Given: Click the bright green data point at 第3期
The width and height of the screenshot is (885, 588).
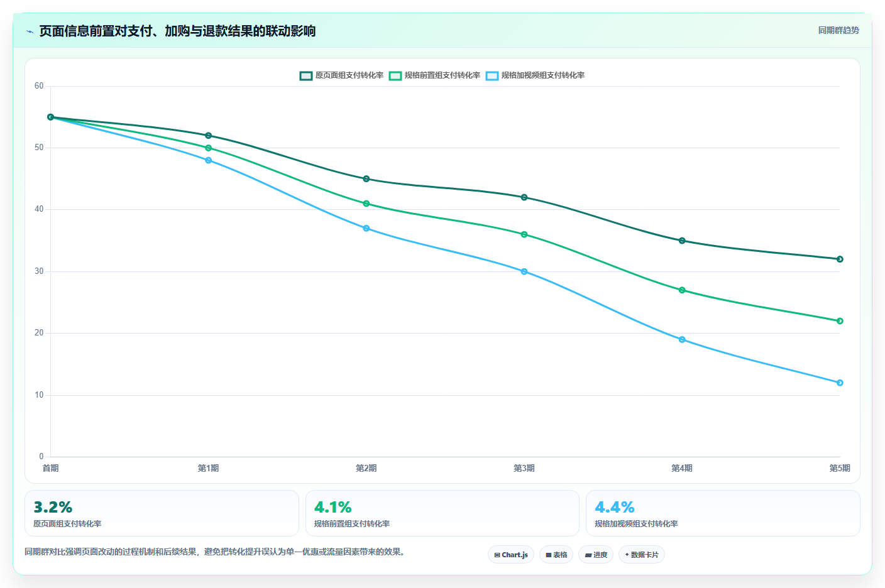Looking at the screenshot, I should click(524, 234).
